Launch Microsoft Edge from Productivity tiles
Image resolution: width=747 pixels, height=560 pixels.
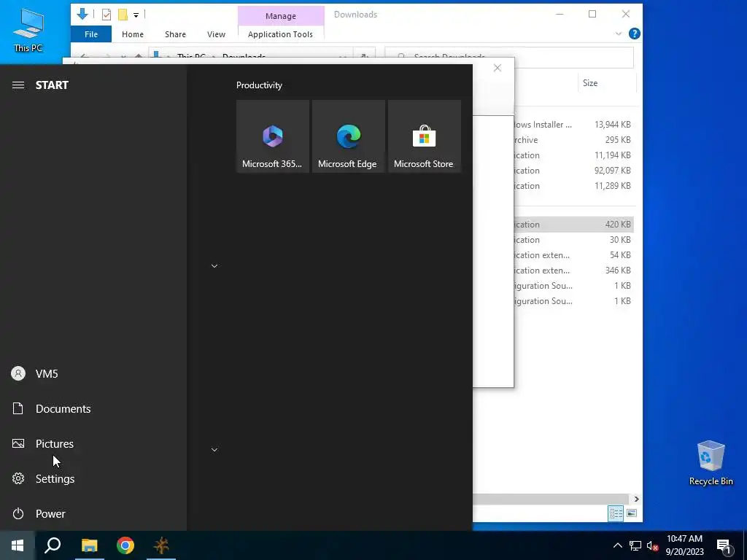[x=348, y=136]
